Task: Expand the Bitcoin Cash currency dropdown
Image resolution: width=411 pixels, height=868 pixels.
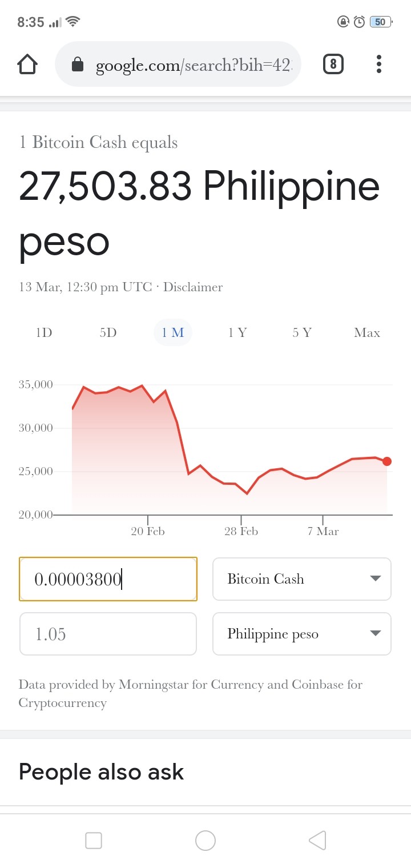Action: tap(302, 579)
